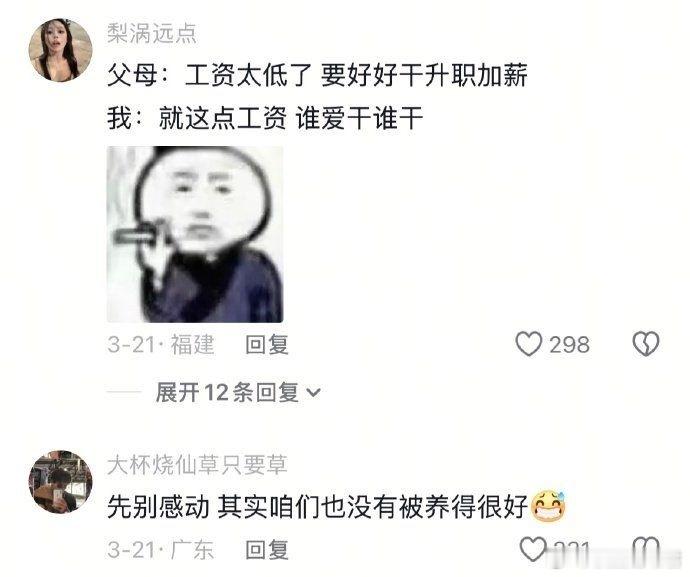Open 大杯烧仙草只要草's profile avatar
Image resolution: width=690 pixels, height=577 pixels.
pos(61,481)
